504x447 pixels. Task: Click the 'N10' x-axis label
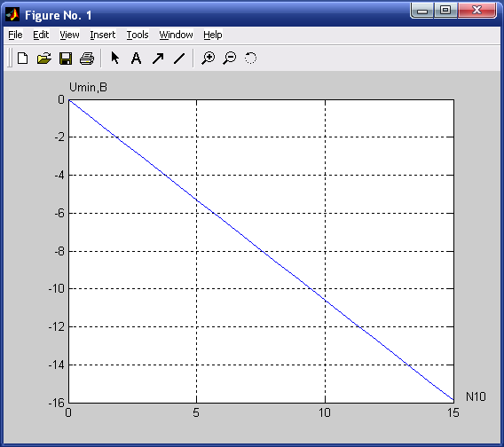(476, 396)
